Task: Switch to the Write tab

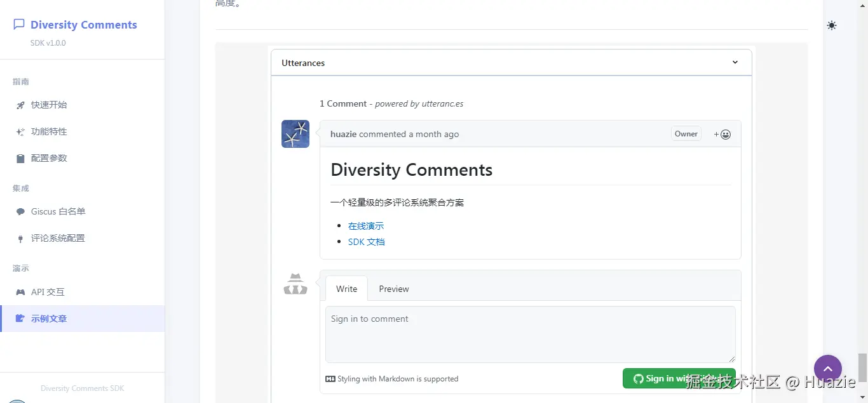Action: (346, 289)
